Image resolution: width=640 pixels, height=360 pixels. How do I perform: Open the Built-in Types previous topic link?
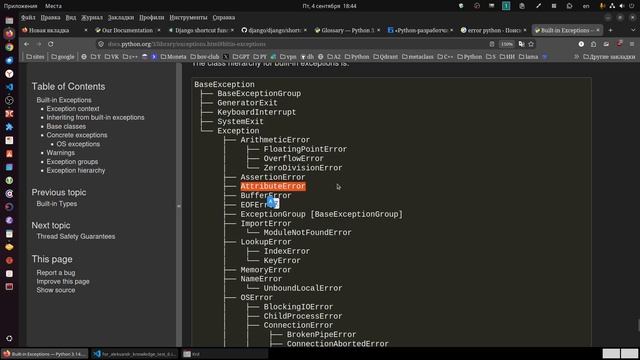(x=57, y=204)
